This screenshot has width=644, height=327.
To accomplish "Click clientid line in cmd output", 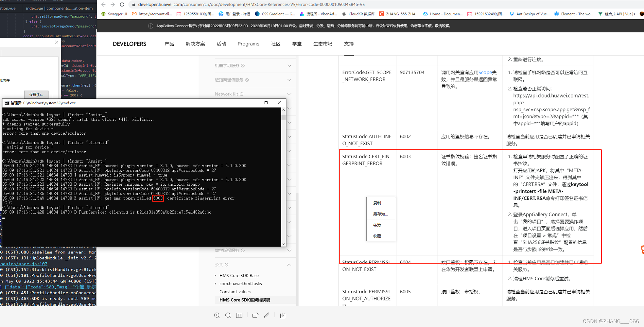I will pos(107,213).
